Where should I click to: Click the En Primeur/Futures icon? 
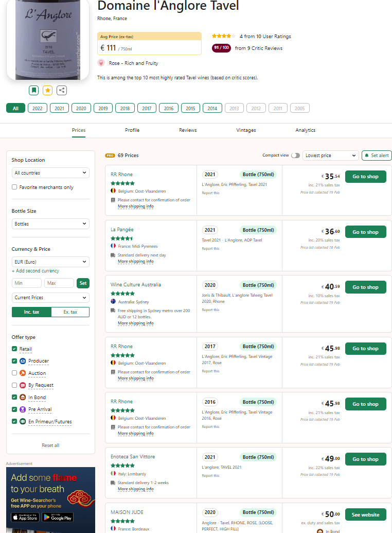coord(23,421)
